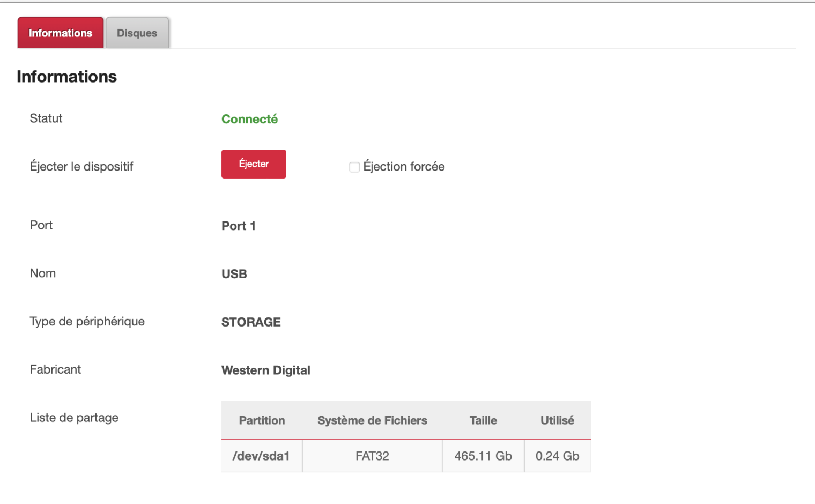Screen dimensions: 815x504
Task: Click the STORAGE device type value
Action: 251,322
